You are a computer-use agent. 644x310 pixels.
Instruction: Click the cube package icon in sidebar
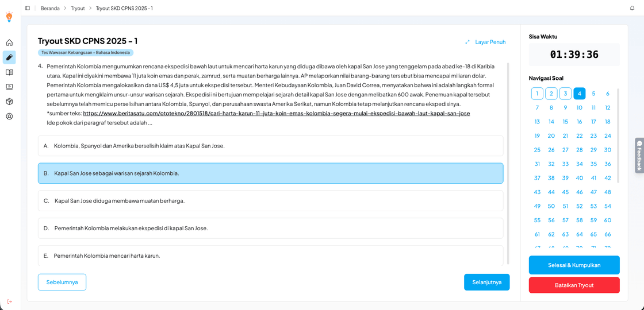pyautogui.click(x=9, y=102)
